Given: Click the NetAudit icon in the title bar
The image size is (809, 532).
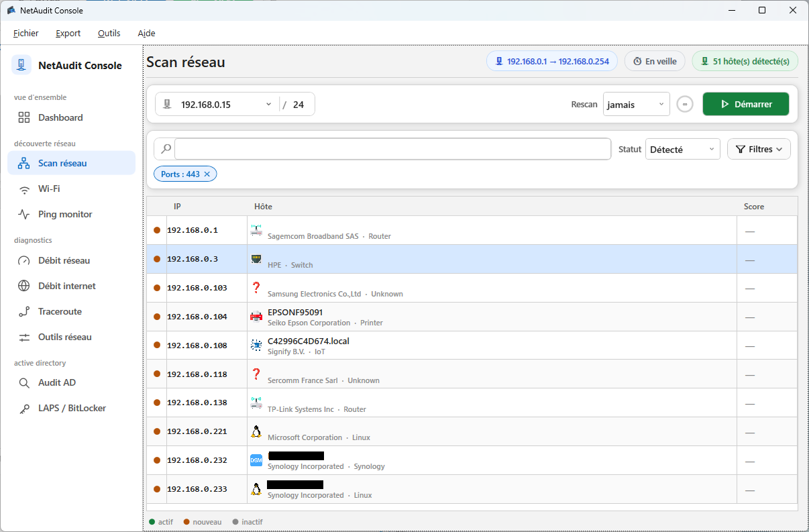Looking at the screenshot, I should [x=11, y=10].
